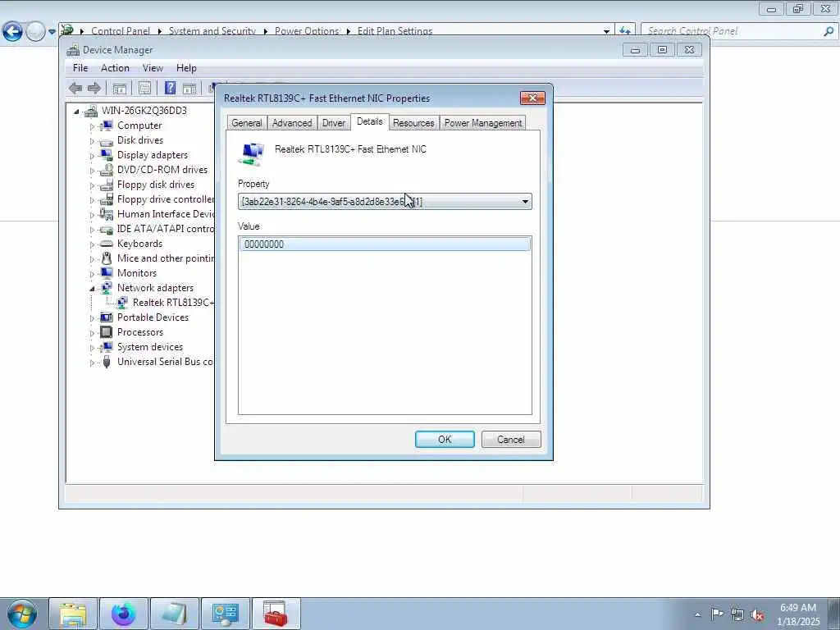The image size is (840, 630).
Task: Click Show/Hide Console Tree toolbar icon
Action: [x=120, y=89]
